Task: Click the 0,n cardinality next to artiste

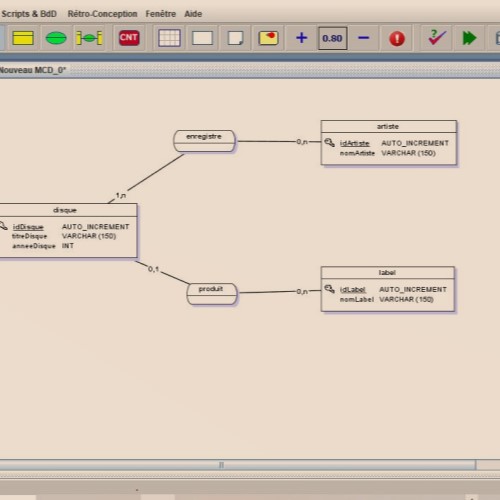Action: (302, 142)
